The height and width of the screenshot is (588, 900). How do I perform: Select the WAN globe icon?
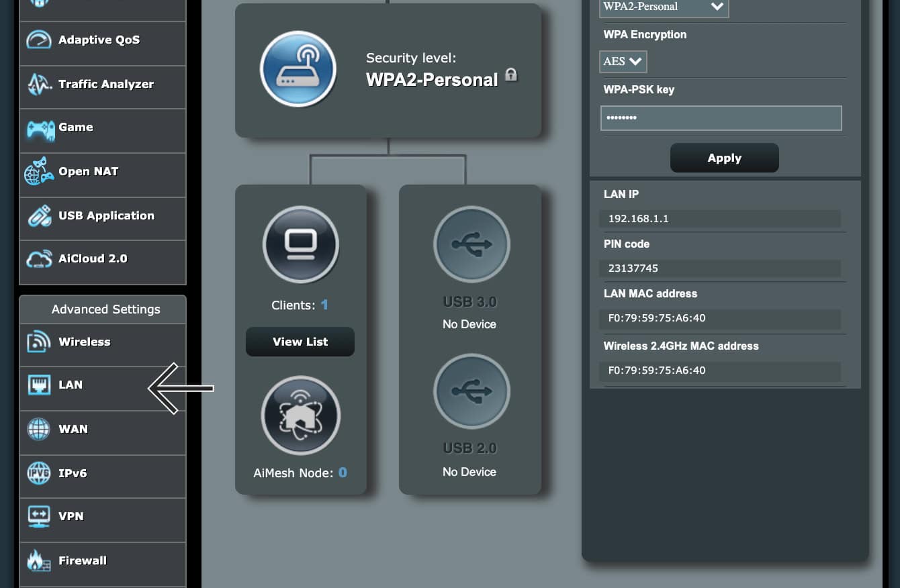coord(38,429)
